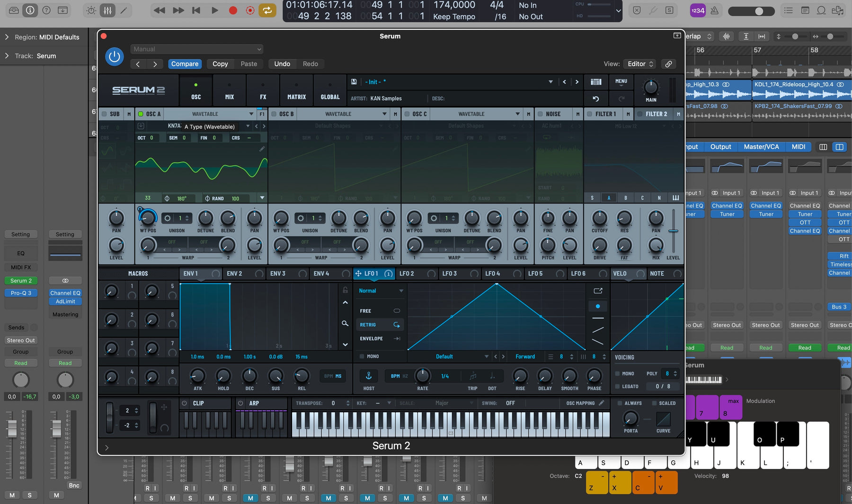
Task: Click the Rewind transport button
Action: (x=160, y=10)
